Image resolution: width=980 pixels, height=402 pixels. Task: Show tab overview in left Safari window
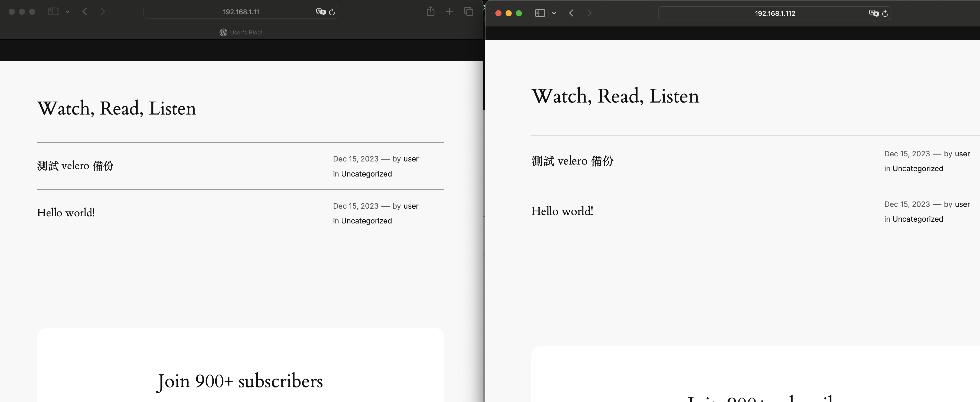coord(469,12)
